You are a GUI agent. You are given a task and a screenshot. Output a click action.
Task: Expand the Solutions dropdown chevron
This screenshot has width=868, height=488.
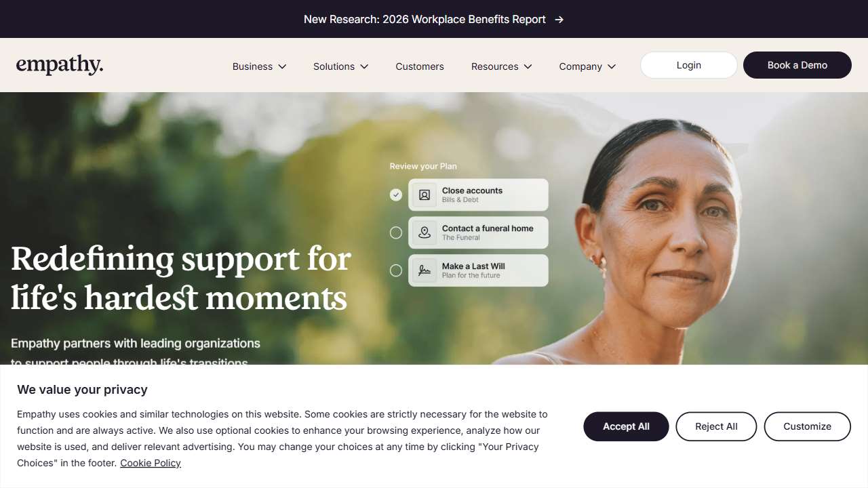click(364, 66)
